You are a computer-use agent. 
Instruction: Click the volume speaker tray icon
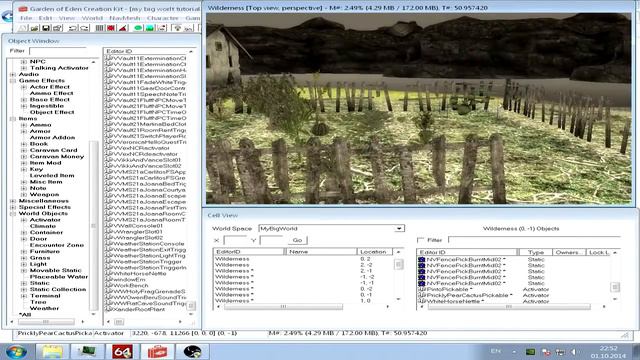pos(573,351)
